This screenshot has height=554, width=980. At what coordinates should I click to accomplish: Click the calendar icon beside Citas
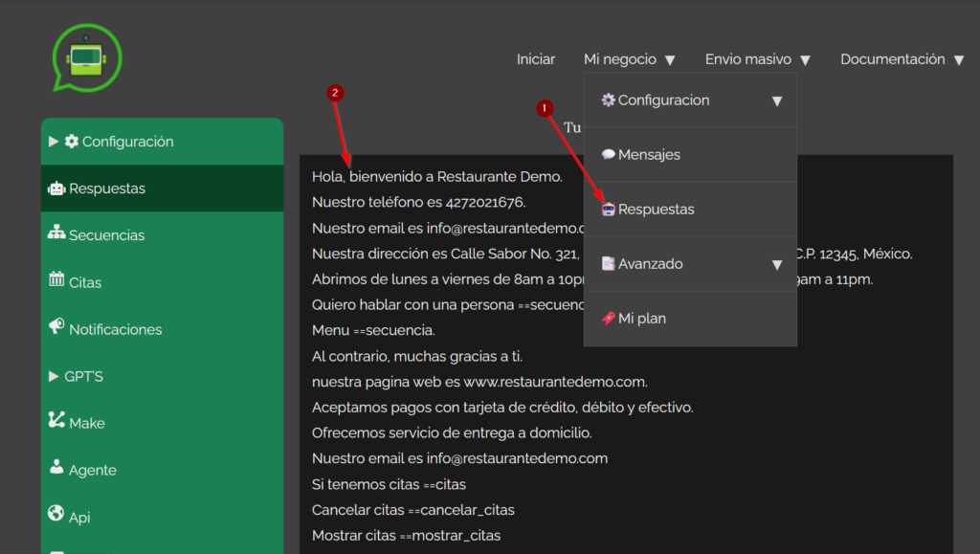pyautogui.click(x=56, y=279)
